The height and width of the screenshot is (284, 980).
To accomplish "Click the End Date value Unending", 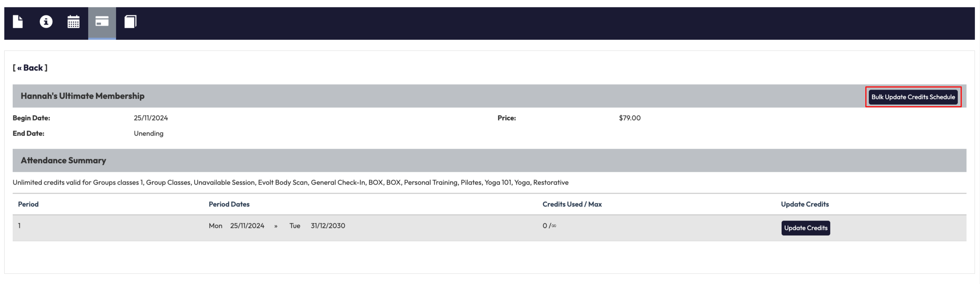I will pos(148,133).
